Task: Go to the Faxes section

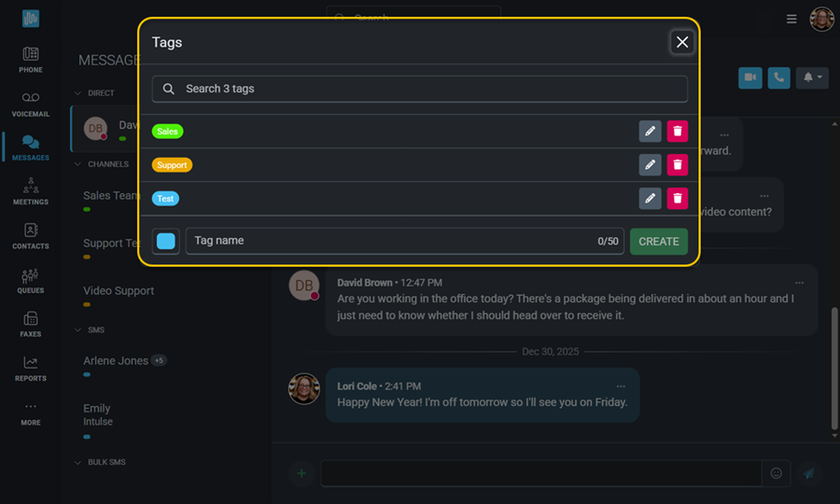Action: [x=31, y=324]
